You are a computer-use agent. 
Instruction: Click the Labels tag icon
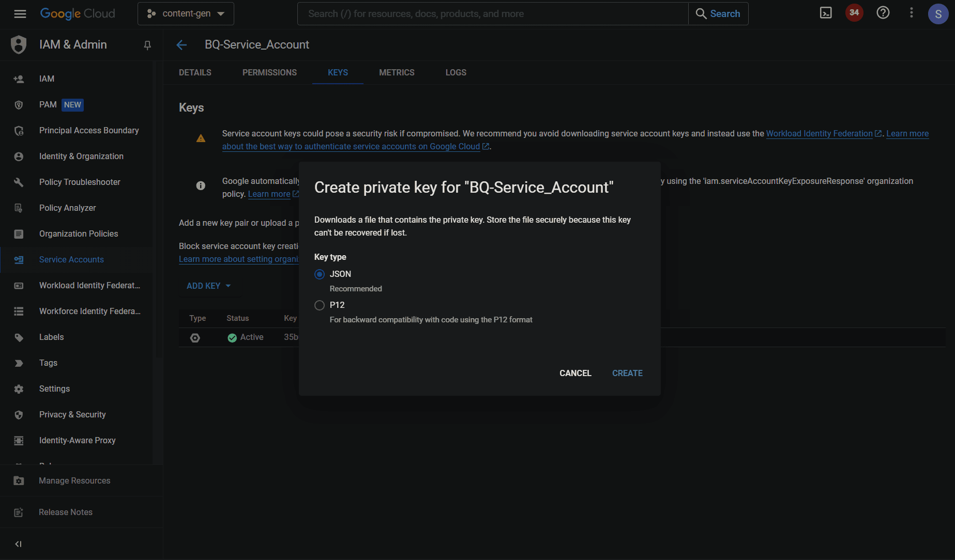click(19, 337)
